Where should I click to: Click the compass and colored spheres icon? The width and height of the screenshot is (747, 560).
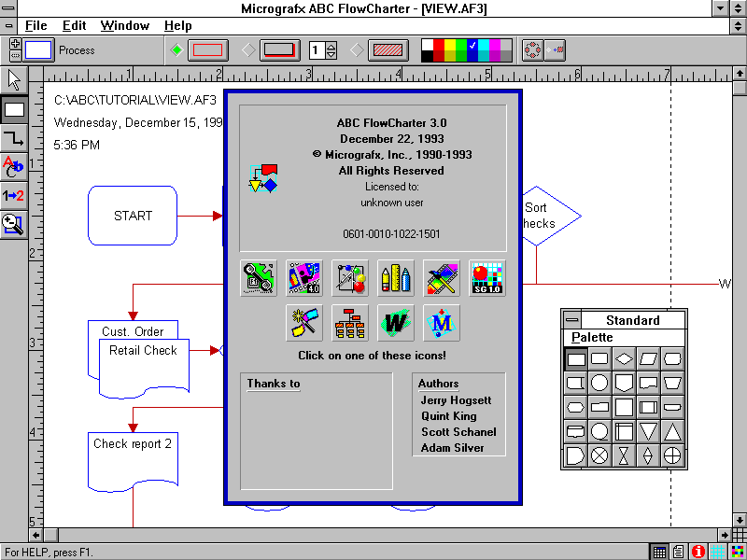pyautogui.click(x=350, y=278)
